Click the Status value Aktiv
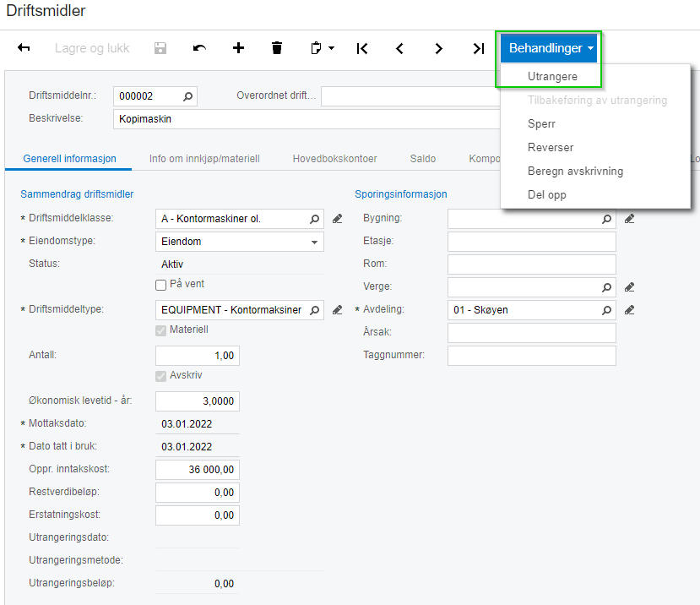The image size is (700, 605). click(x=172, y=264)
